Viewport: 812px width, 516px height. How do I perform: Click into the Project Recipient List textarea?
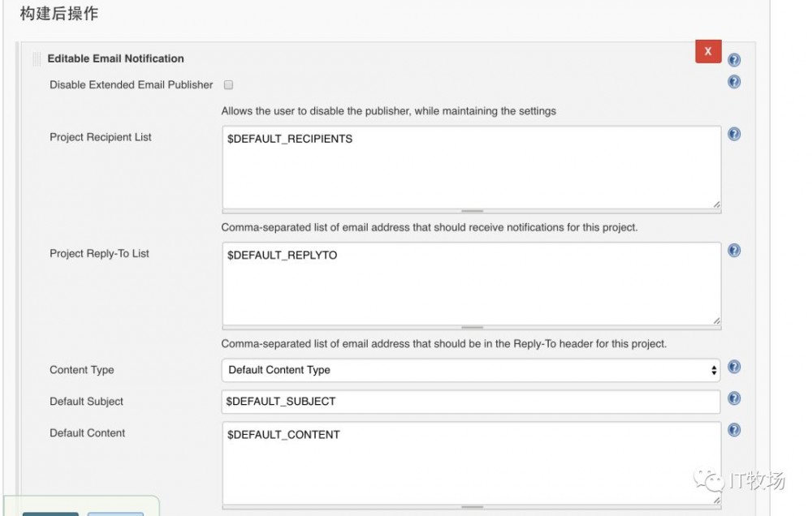pyautogui.click(x=471, y=166)
